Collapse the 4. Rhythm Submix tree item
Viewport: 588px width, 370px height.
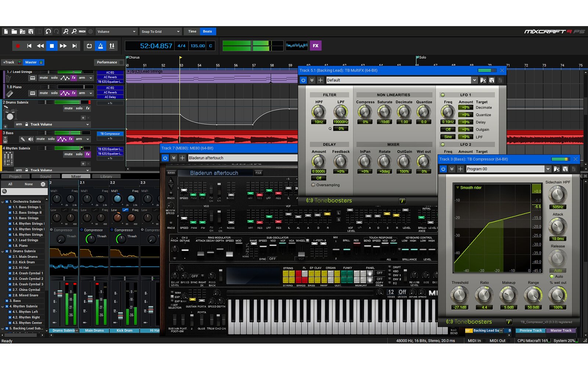[3, 306]
